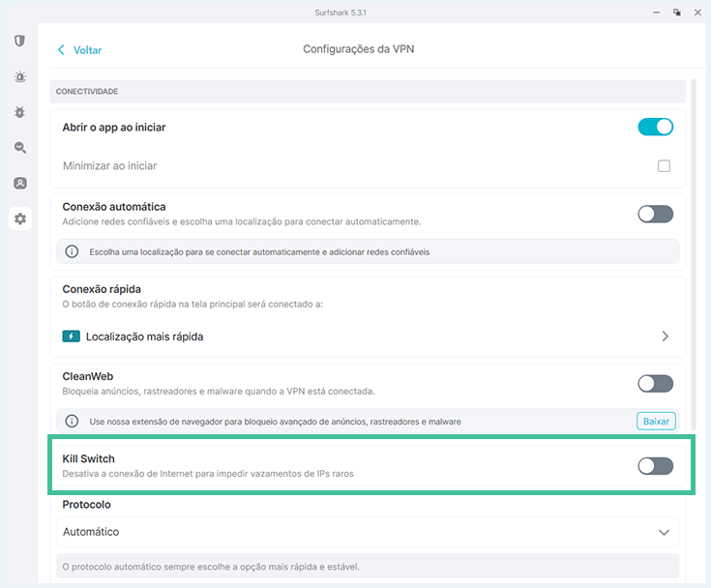
Task: Click the CleanWeb heading text
Action: pos(88,376)
